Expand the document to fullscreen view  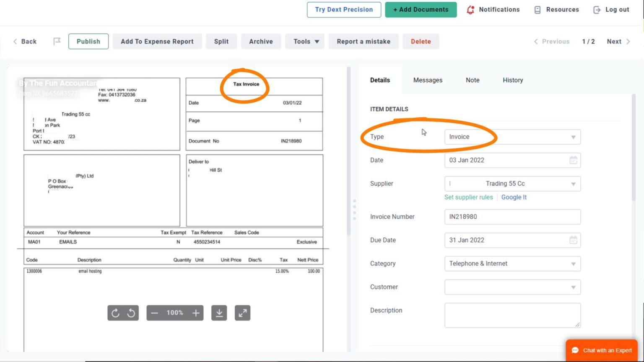242,313
